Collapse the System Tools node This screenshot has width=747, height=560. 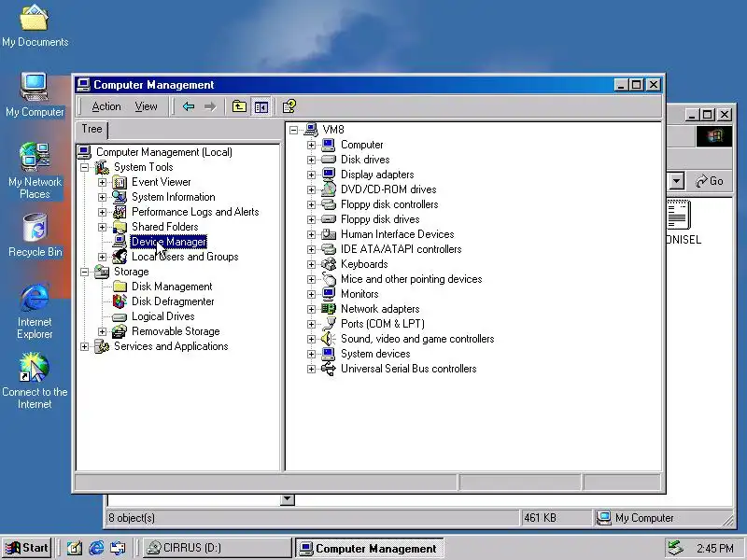pos(84,167)
